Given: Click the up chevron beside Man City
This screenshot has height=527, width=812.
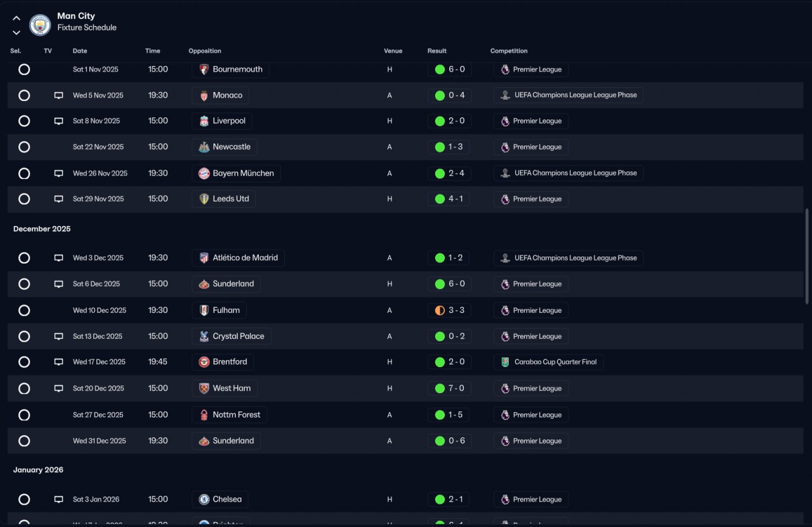Looking at the screenshot, I should 16,18.
